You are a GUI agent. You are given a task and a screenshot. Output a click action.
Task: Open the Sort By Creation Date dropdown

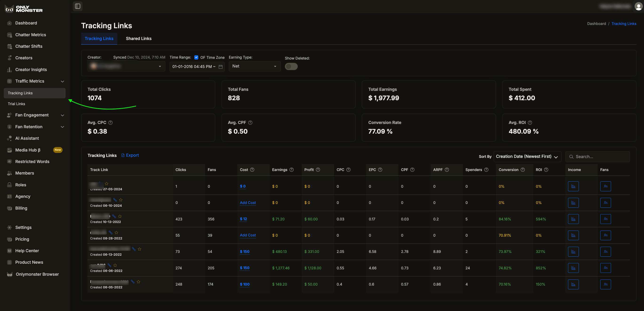point(527,156)
